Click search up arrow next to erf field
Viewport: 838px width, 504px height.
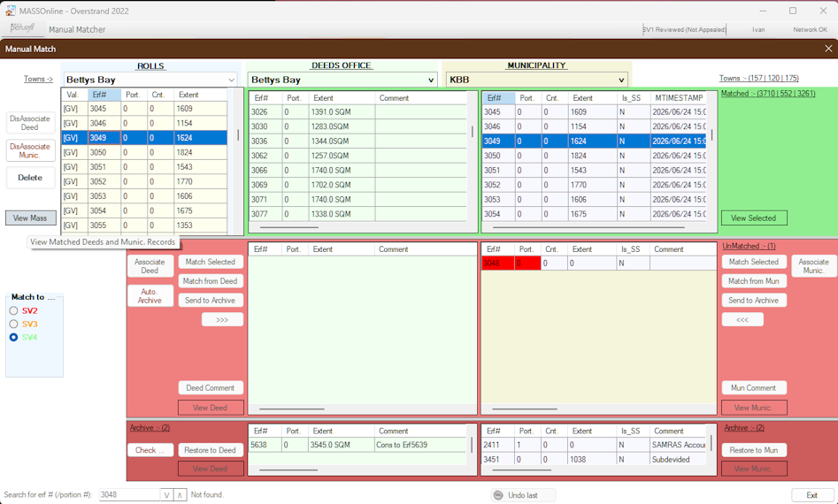coord(181,495)
